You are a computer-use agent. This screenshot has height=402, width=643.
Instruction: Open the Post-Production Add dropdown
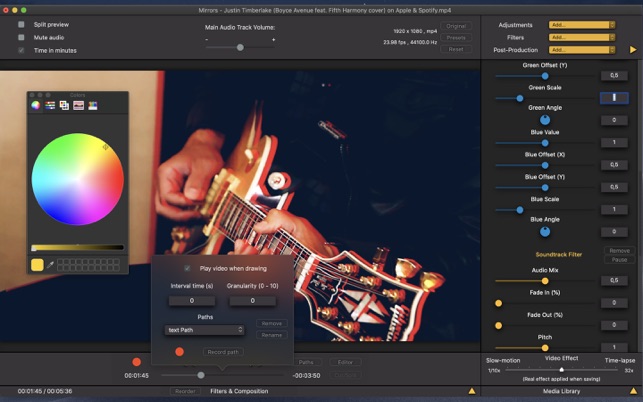[x=582, y=50]
